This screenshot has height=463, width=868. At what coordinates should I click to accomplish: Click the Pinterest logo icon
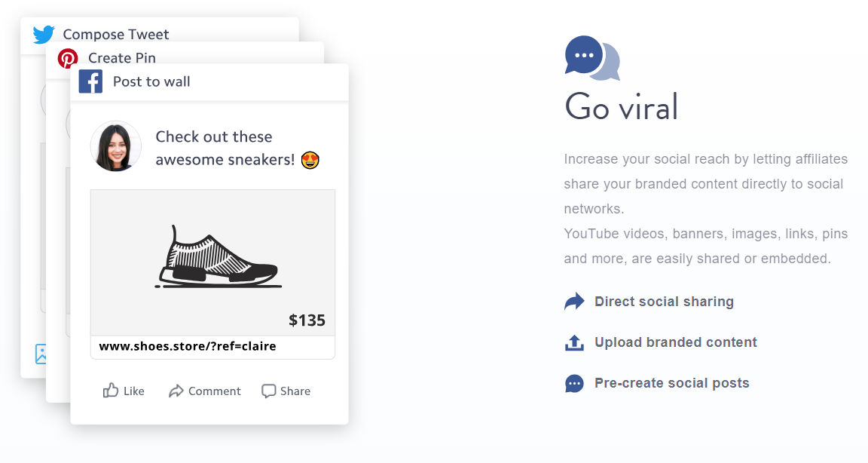pos(68,58)
